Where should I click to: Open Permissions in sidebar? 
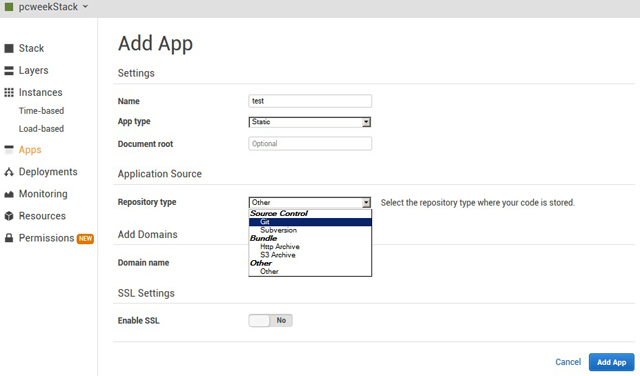point(47,238)
